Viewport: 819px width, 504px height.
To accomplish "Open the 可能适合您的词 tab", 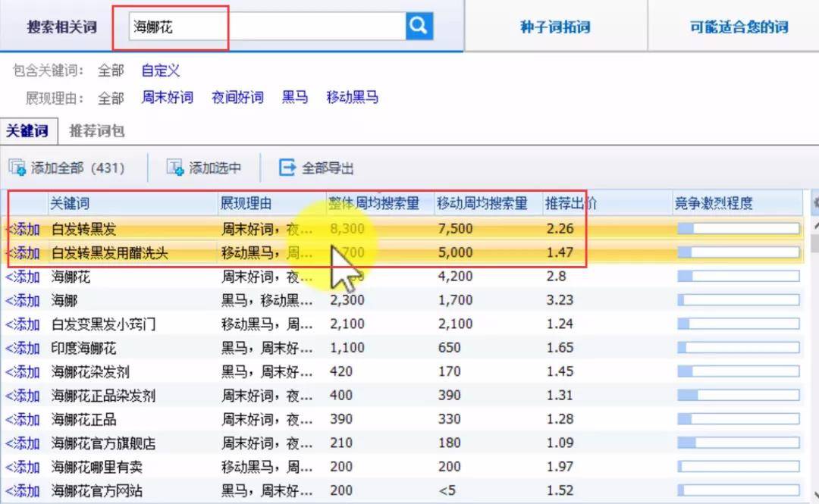I will 739,27.
